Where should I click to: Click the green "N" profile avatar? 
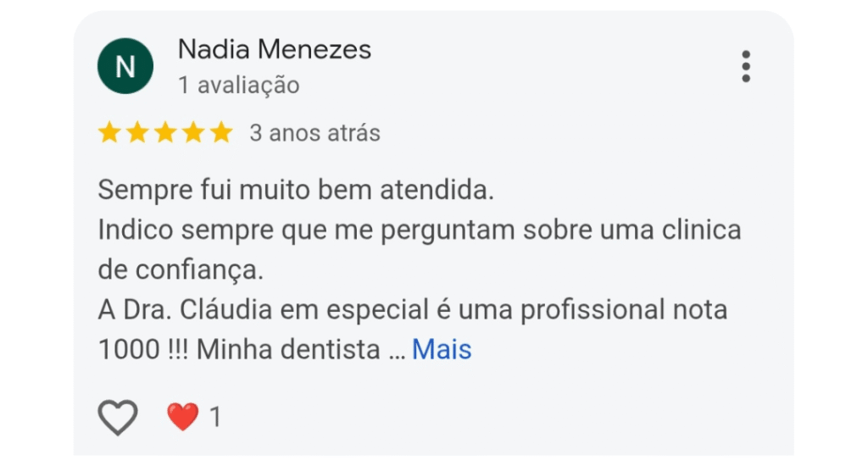click(125, 66)
